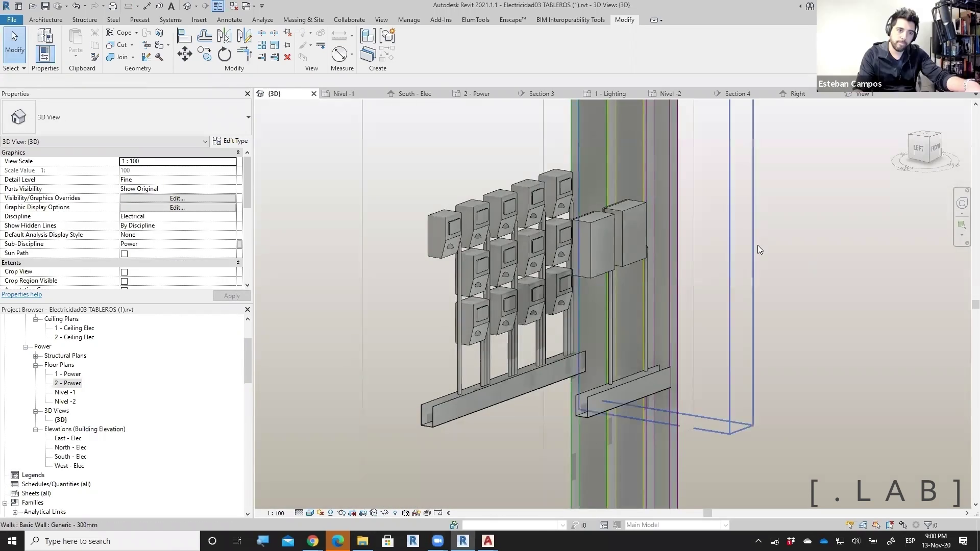Open the 3D View type selector dropdown

(x=248, y=117)
